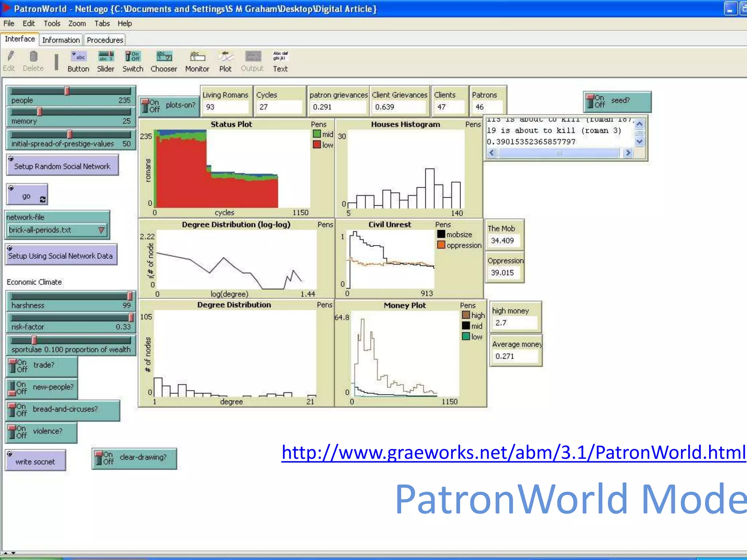Open Pens legend of Money Plot
Image resolution: width=747 pixels, height=560 pixels.
coord(468,306)
